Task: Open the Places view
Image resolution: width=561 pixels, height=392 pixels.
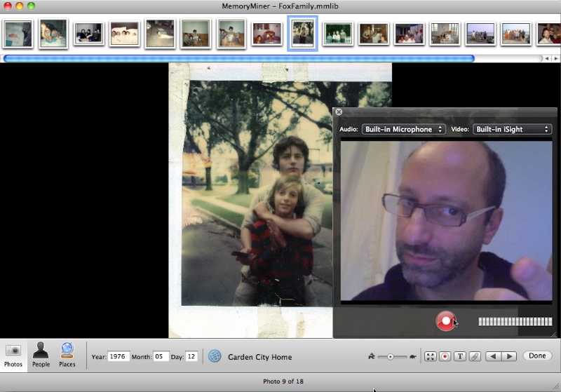Action: 67,356
